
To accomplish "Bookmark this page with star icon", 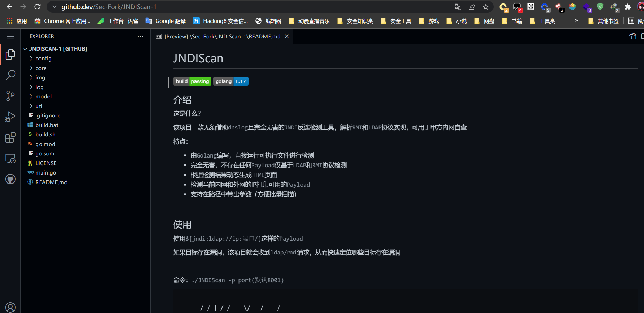I will 486,7.
